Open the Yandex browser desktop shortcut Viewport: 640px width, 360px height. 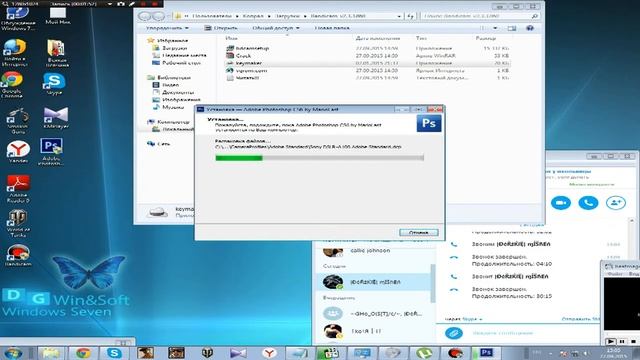(x=18, y=152)
